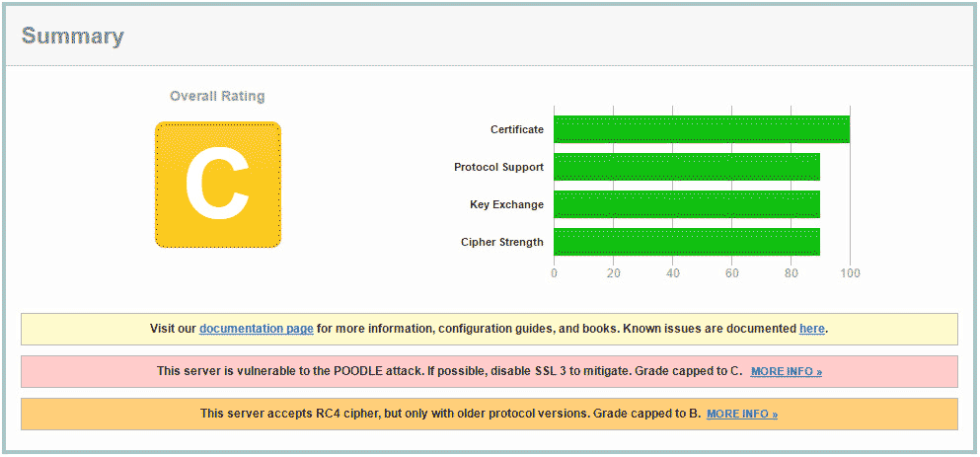This screenshot has height=457, width=980.
Task: Click the Overall Rating label
Action: (217, 97)
